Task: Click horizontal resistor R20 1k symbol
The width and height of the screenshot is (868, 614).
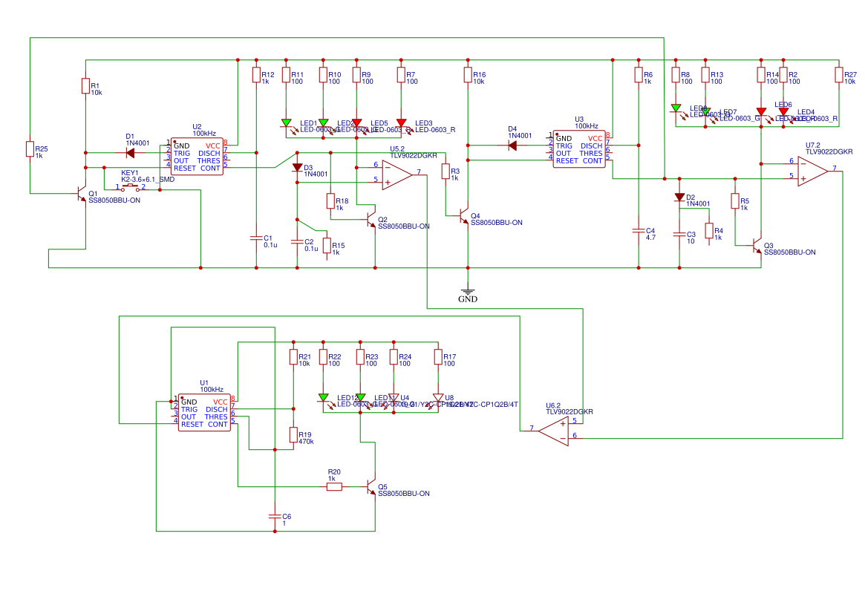Action: tap(334, 486)
